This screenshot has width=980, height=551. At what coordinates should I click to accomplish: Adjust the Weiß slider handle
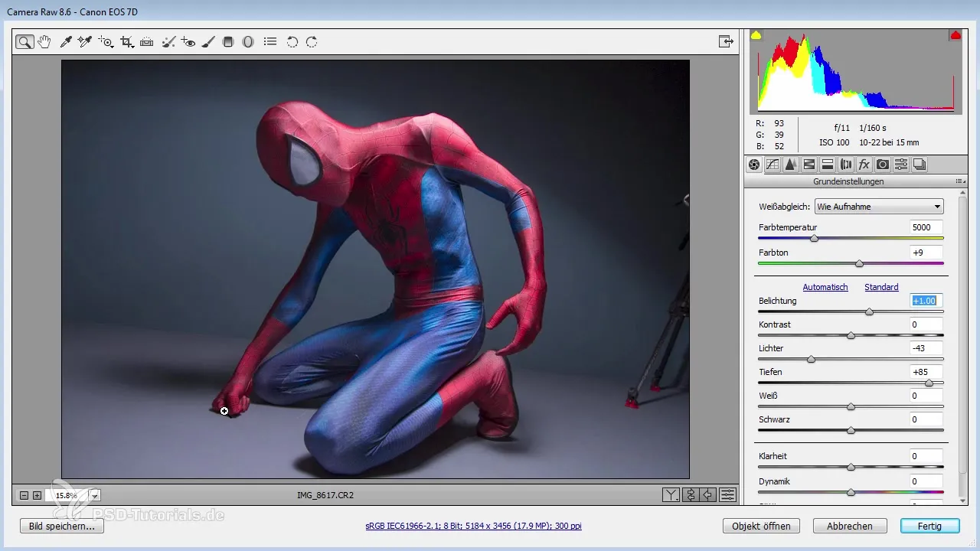coord(851,407)
